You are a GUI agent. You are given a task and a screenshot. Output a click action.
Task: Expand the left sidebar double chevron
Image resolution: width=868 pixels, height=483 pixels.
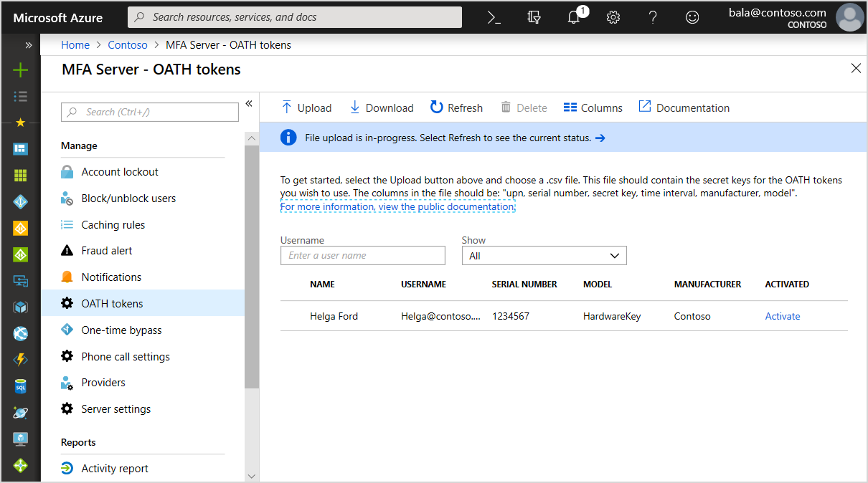(x=29, y=45)
